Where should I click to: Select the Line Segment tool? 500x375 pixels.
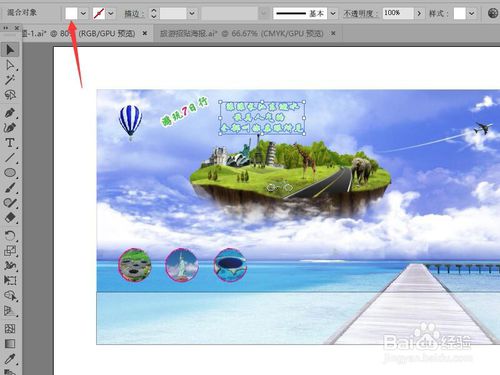pos(10,157)
